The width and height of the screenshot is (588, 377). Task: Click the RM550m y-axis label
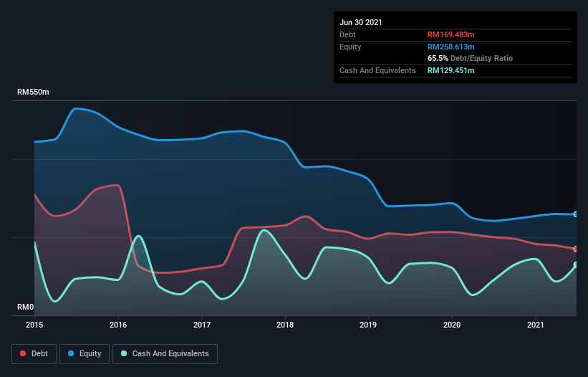(x=33, y=92)
